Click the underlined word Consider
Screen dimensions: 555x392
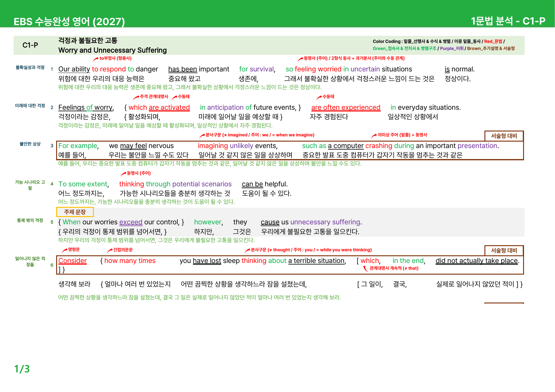tap(72, 261)
